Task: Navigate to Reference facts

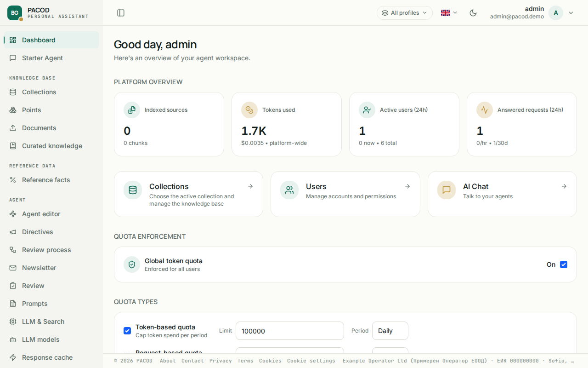Action: [51, 180]
